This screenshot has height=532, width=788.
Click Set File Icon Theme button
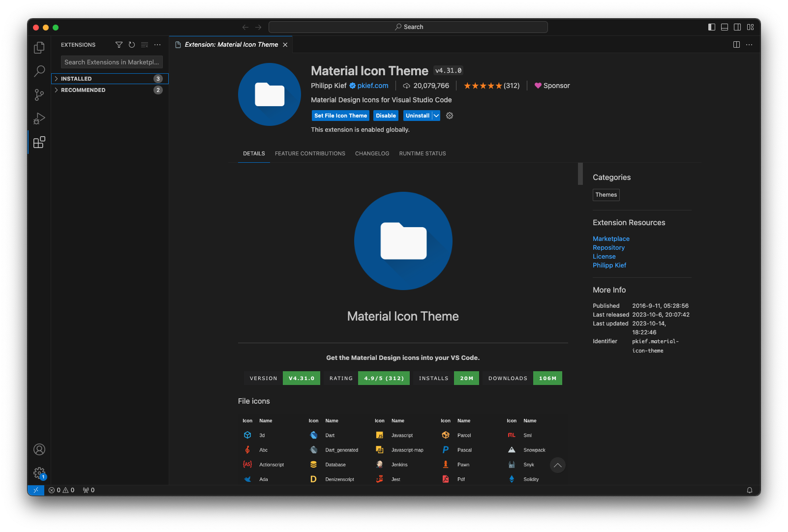tap(341, 116)
